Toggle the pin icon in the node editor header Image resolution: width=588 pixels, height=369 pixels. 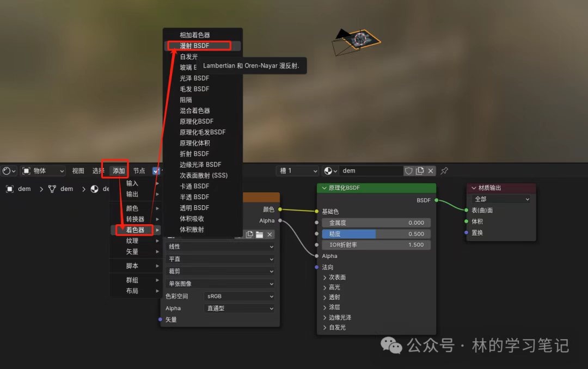444,171
